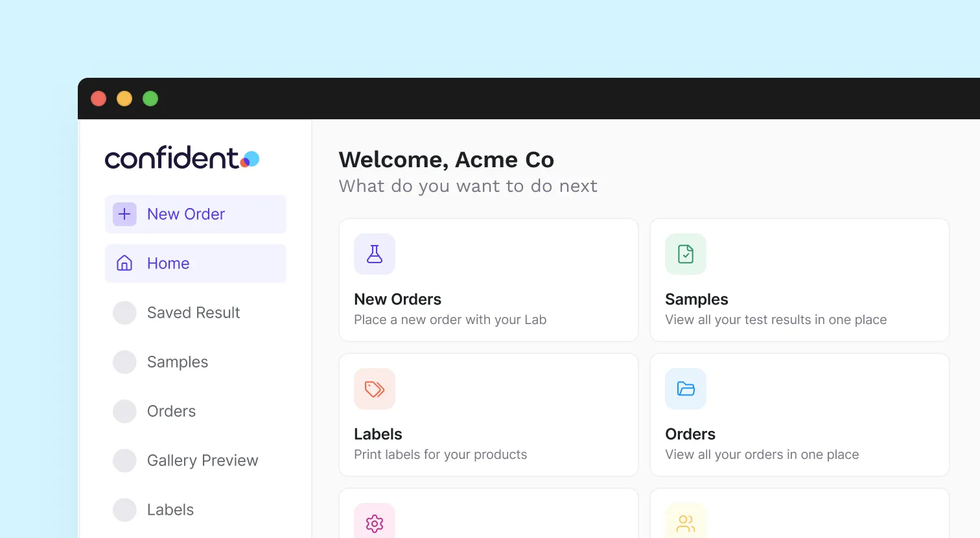980x538 pixels.
Task: Click the flask icon on New Orders card
Action: click(375, 254)
